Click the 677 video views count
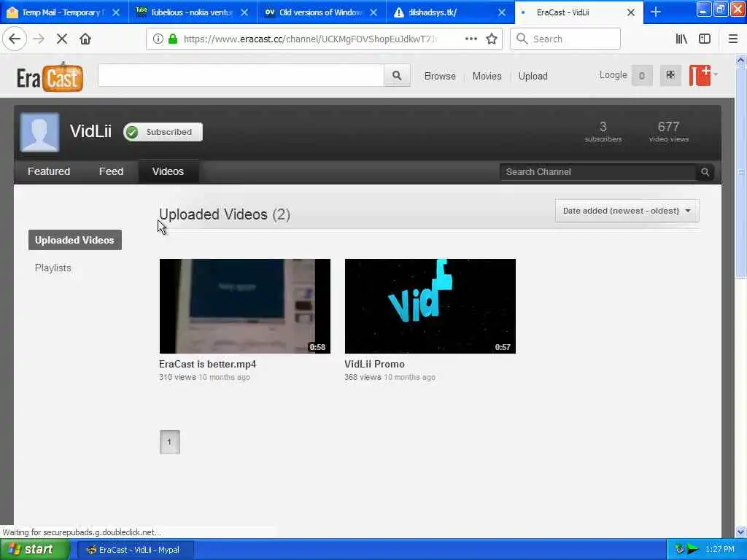 [668, 127]
